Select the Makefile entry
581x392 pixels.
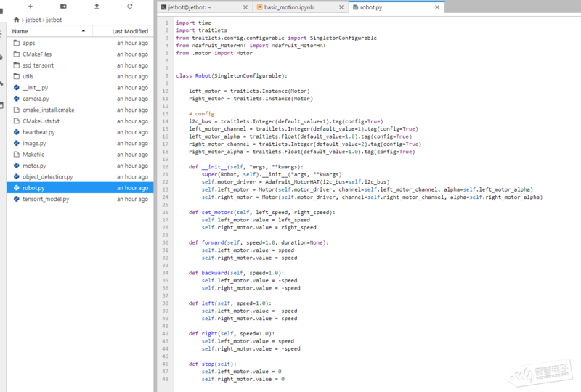[x=80, y=154]
